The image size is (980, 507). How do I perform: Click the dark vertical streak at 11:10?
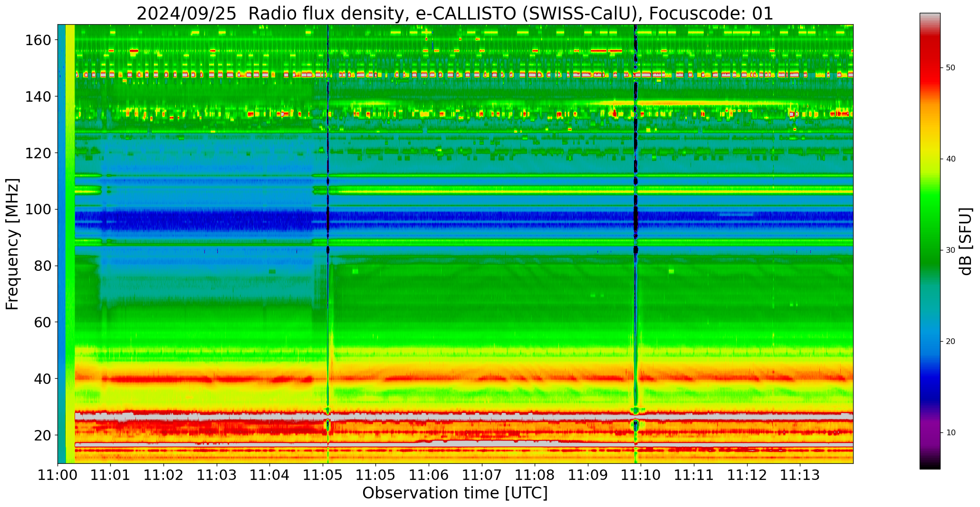pyautogui.click(x=635, y=244)
